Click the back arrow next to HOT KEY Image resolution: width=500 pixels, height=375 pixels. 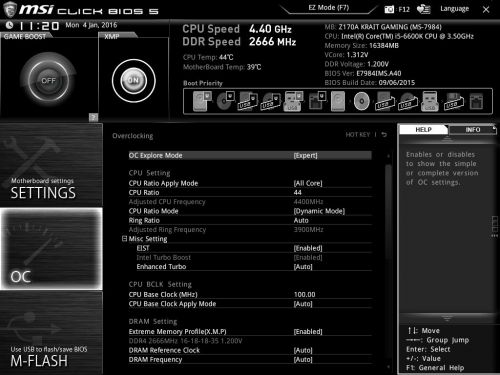384,135
